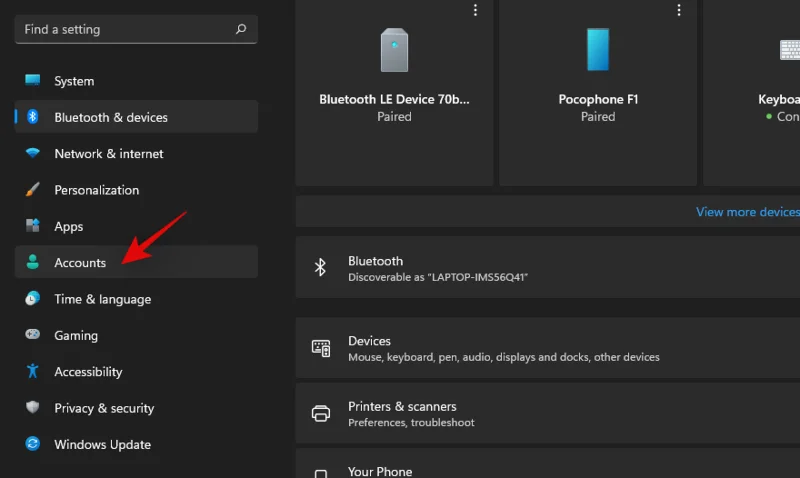Click the search magnifier icon
Screen dimensions: 800x478
point(240,30)
